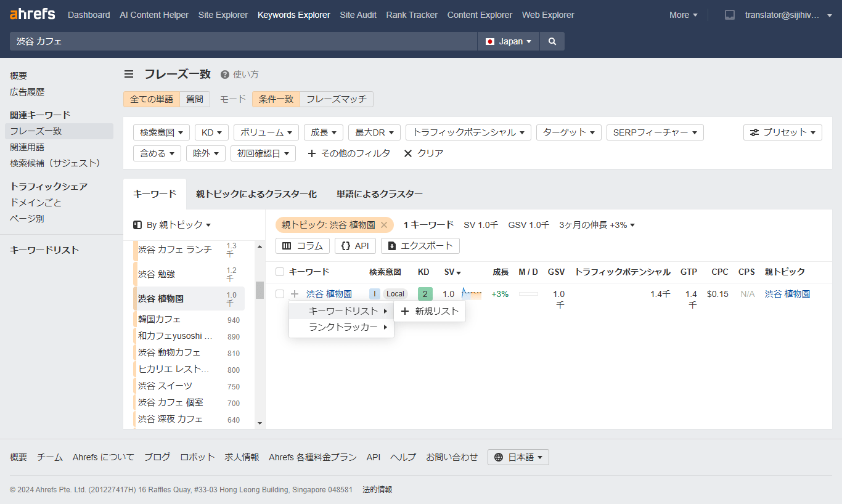Screen dimensions: 842x504
Task: Click the 渋谷 カフェ search input field
Action: 240,41
